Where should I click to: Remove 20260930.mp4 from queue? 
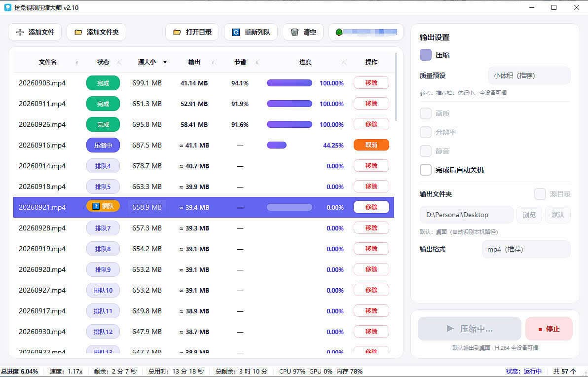[371, 331]
